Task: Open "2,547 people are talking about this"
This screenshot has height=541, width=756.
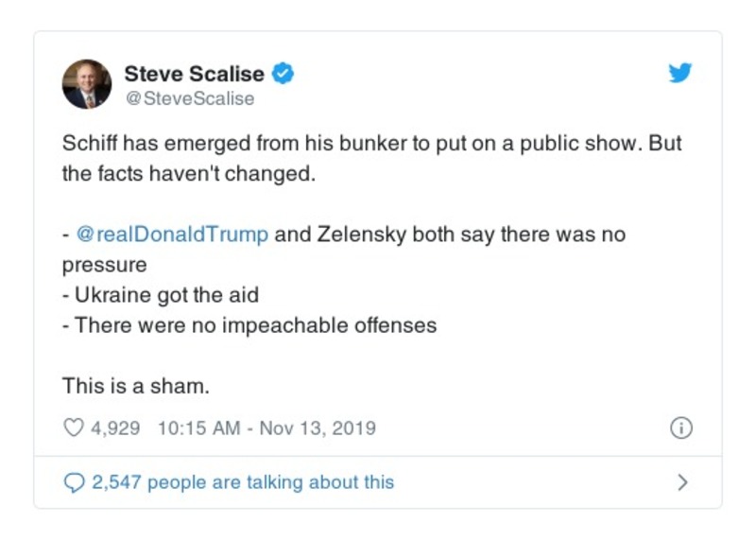Action: (242, 482)
